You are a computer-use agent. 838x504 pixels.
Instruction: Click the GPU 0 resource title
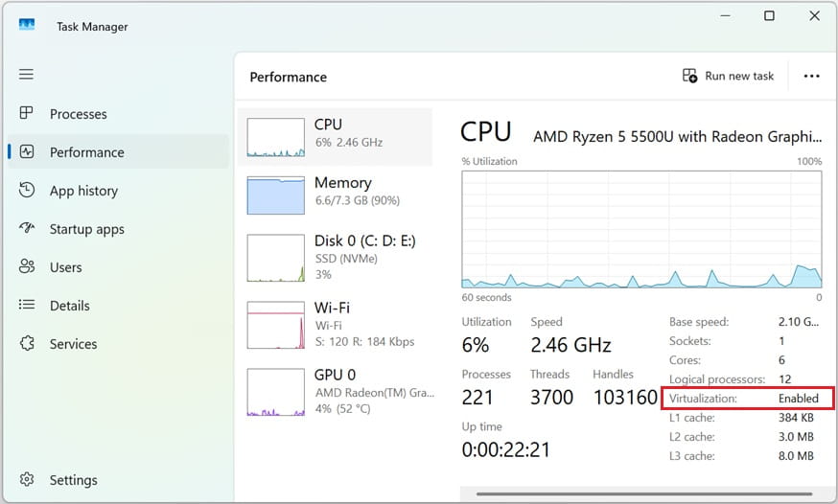pyautogui.click(x=335, y=375)
